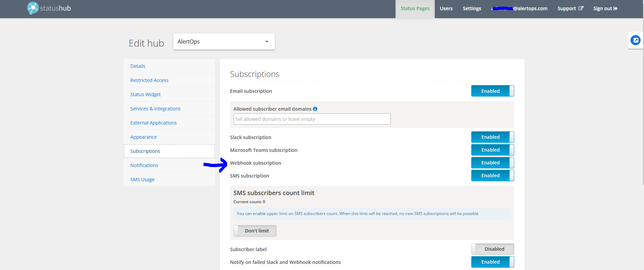Screen dimensions: 644x270
Task: Open the account email menu
Action: (x=519, y=8)
